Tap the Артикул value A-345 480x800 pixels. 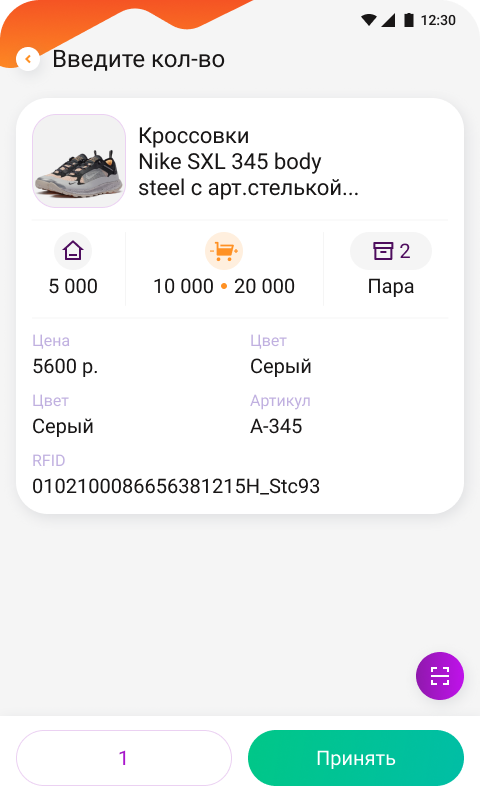pos(276,427)
